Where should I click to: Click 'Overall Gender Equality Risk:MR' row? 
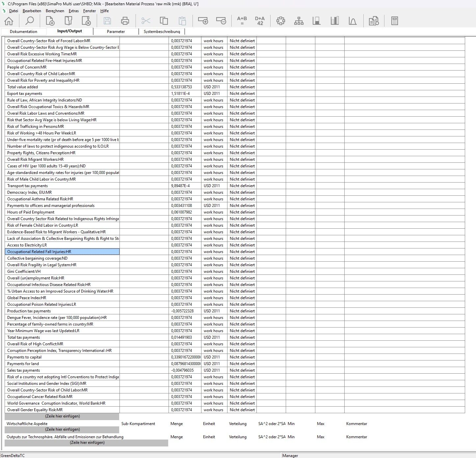pos(62,410)
